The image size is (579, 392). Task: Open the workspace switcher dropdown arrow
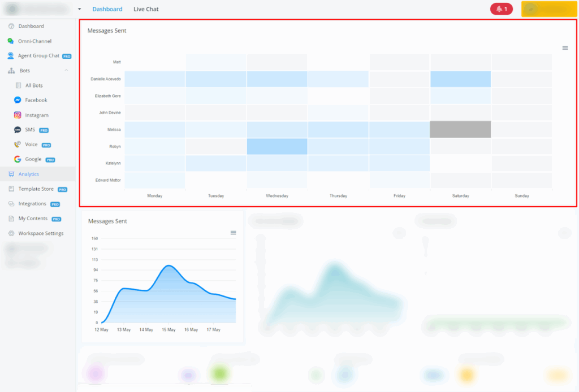click(x=80, y=9)
